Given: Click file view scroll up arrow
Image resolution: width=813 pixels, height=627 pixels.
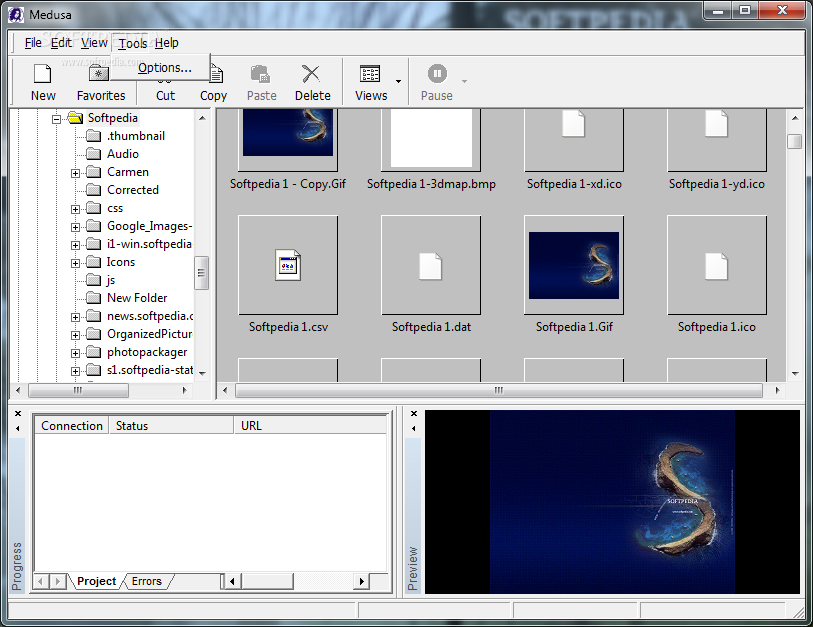Looking at the screenshot, I should [x=795, y=118].
